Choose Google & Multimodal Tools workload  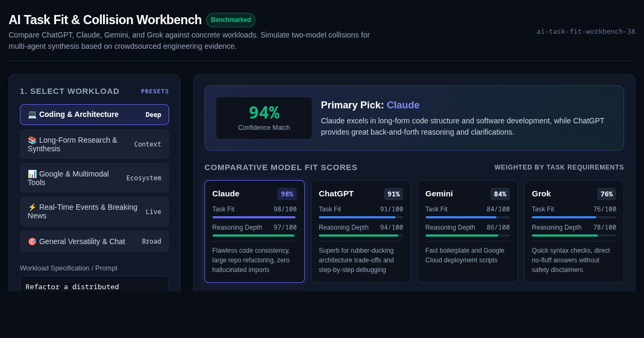click(94, 178)
